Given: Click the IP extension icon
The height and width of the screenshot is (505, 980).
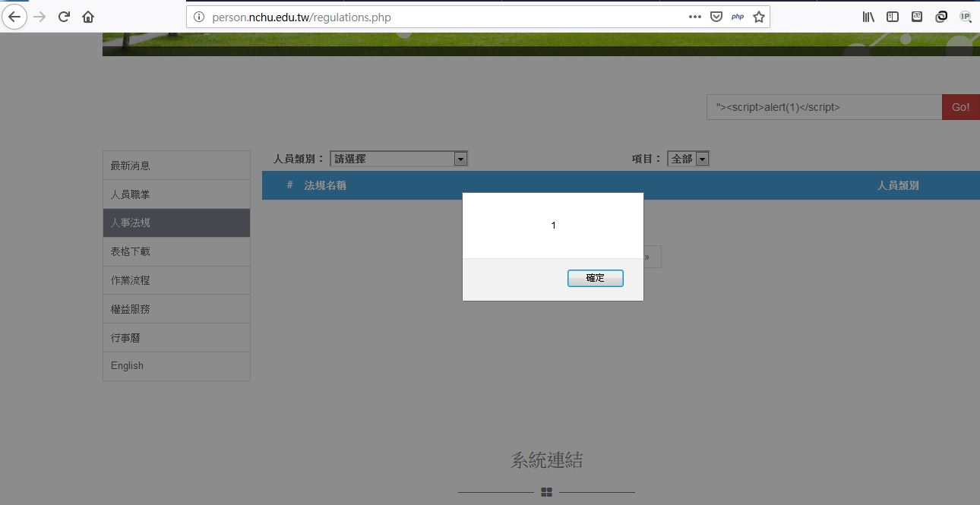Looking at the screenshot, I should click(966, 17).
